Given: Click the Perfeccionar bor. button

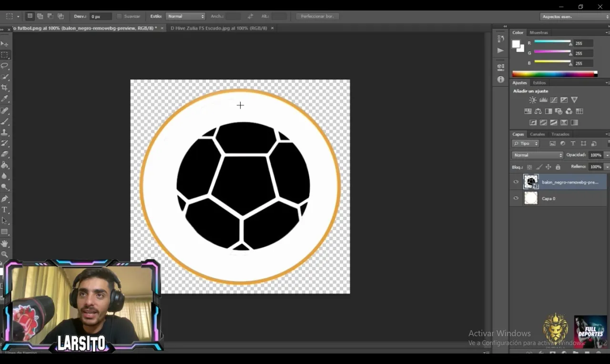Looking at the screenshot, I should point(317,16).
